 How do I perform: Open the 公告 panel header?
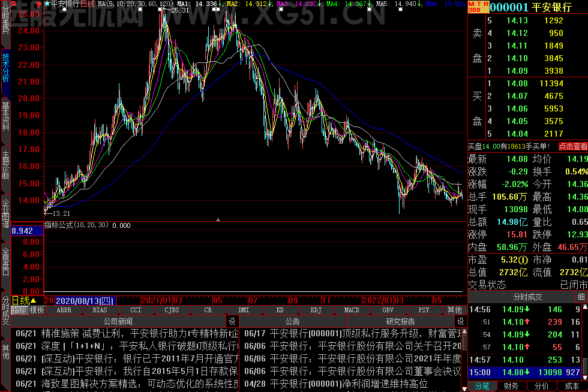pos(293,321)
